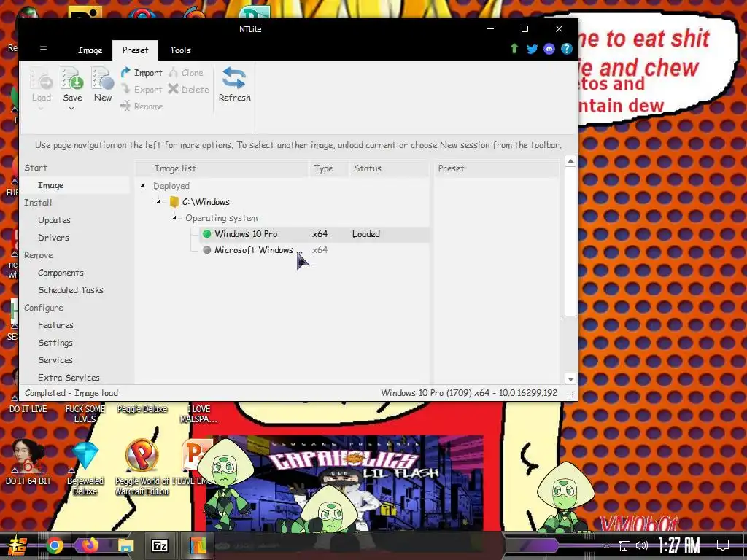Open DO IT 64 BIT desktop icon
Screen dimensions: 747x560
click(x=28, y=462)
